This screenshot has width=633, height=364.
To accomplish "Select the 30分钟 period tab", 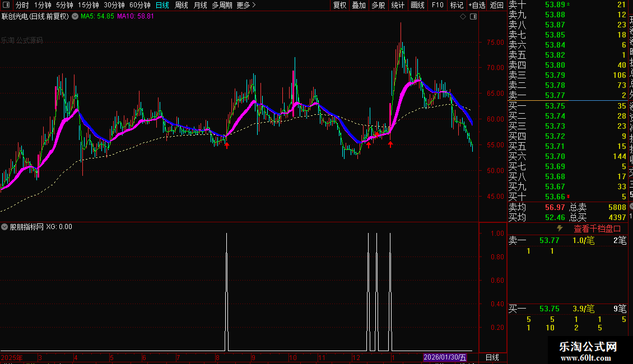I will (x=114, y=5).
